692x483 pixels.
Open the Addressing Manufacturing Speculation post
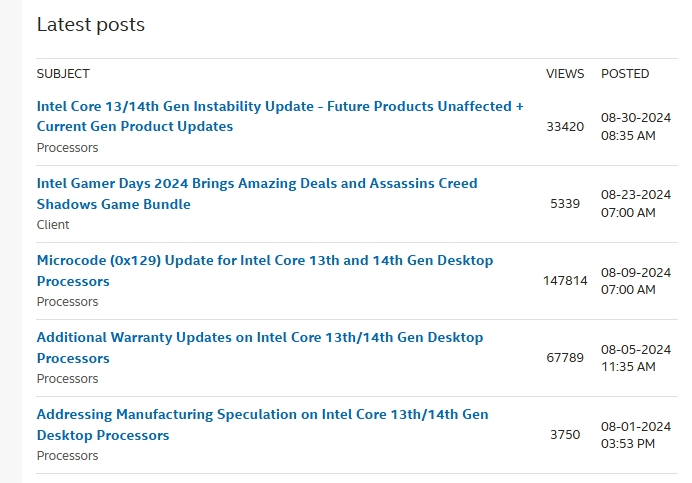[x=262, y=414]
